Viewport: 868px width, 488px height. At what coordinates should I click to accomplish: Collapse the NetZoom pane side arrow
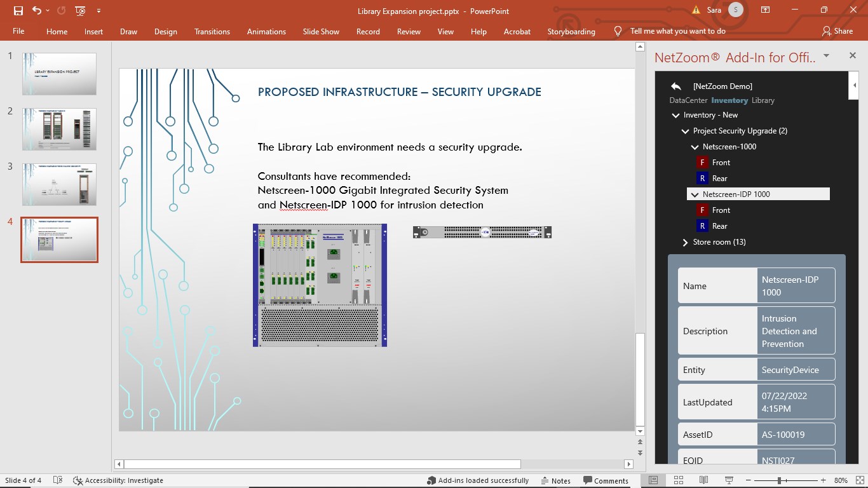click(853, 86)
